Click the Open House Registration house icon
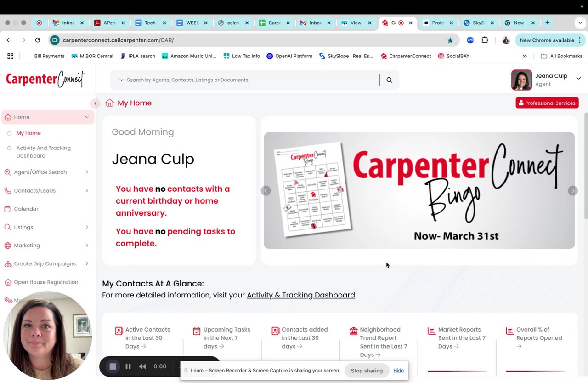Screen dimensions: 588x383 coord(7,282)
